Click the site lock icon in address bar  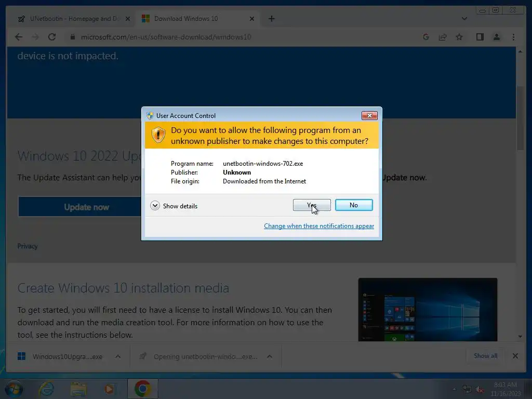[72, 37]
